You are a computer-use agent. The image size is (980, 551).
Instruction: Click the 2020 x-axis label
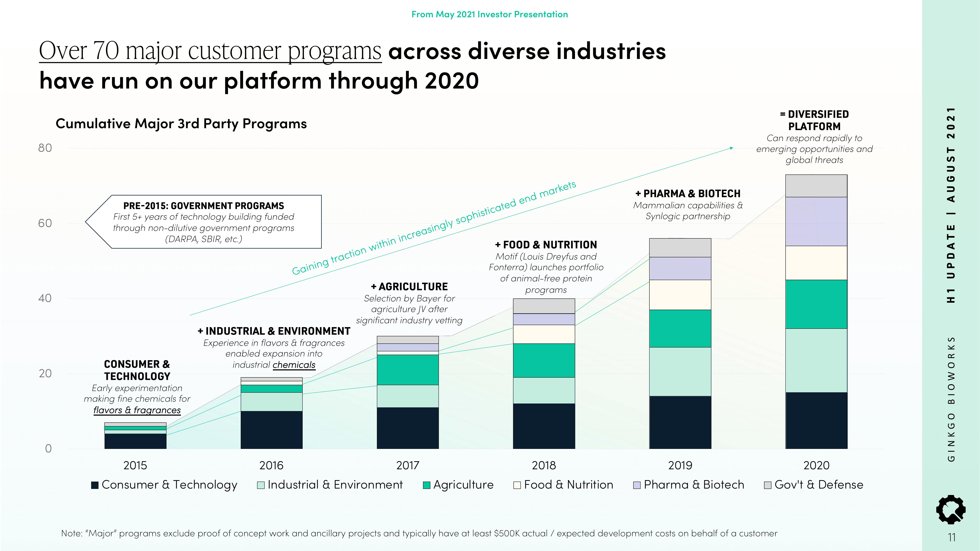[x=816, y=465]
